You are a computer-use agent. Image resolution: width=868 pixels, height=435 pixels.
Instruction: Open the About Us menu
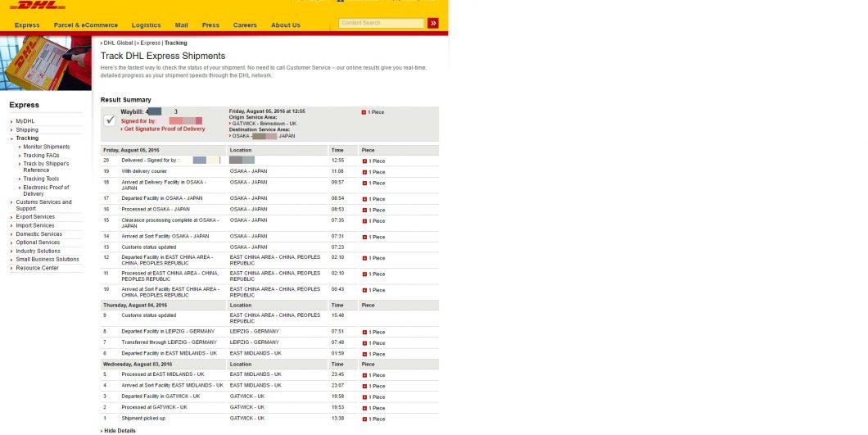click(286, 25)
